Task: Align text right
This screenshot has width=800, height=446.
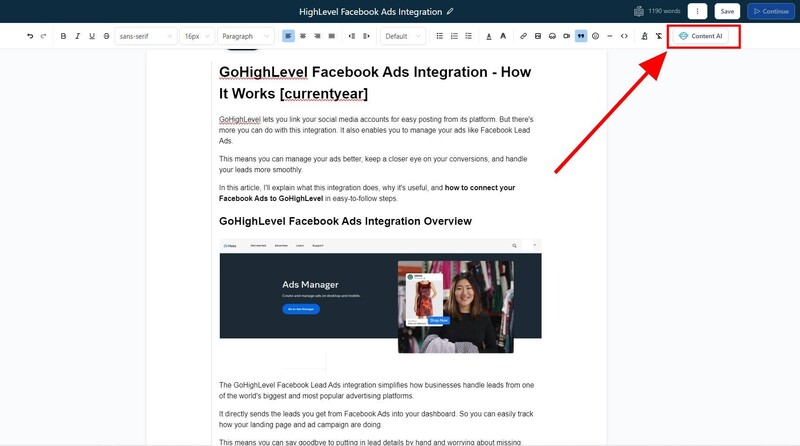Action: [x=317, y=36]
